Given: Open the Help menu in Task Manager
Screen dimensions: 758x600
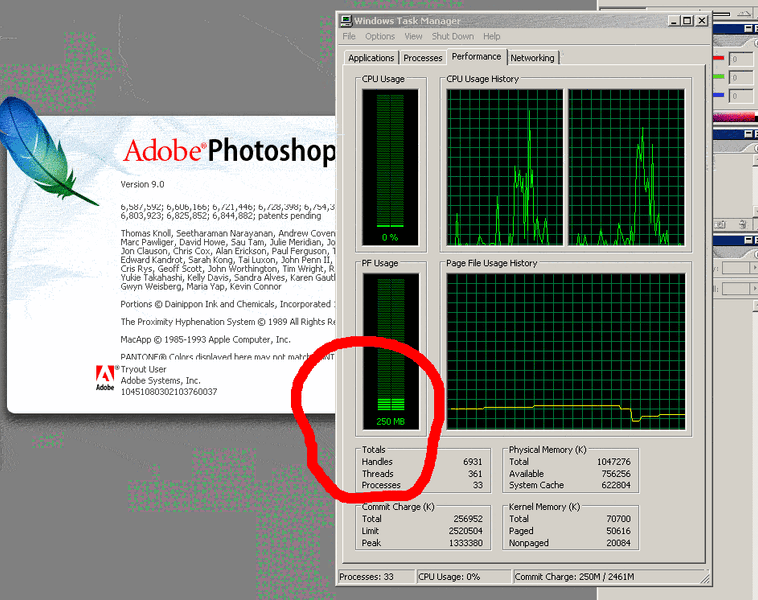Looking at the screenshot, I should [491, 36].
